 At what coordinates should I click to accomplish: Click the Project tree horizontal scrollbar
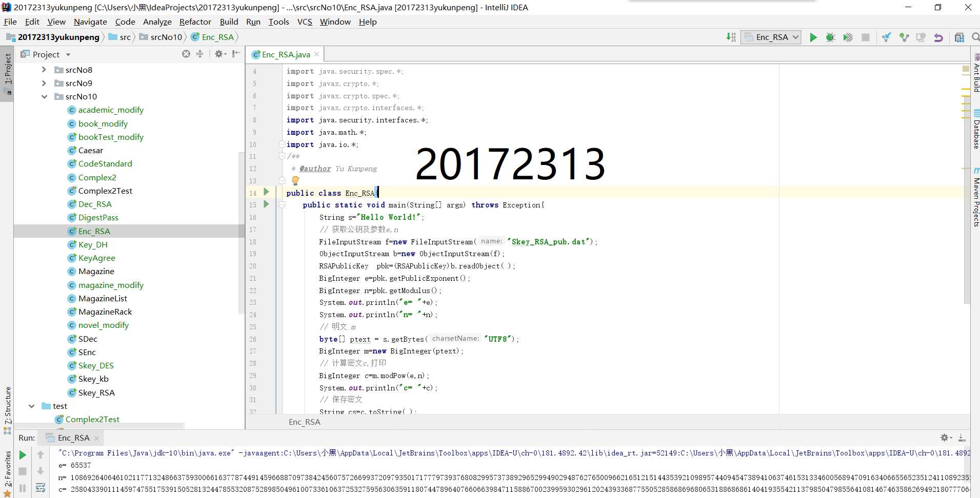coord(99,426)
